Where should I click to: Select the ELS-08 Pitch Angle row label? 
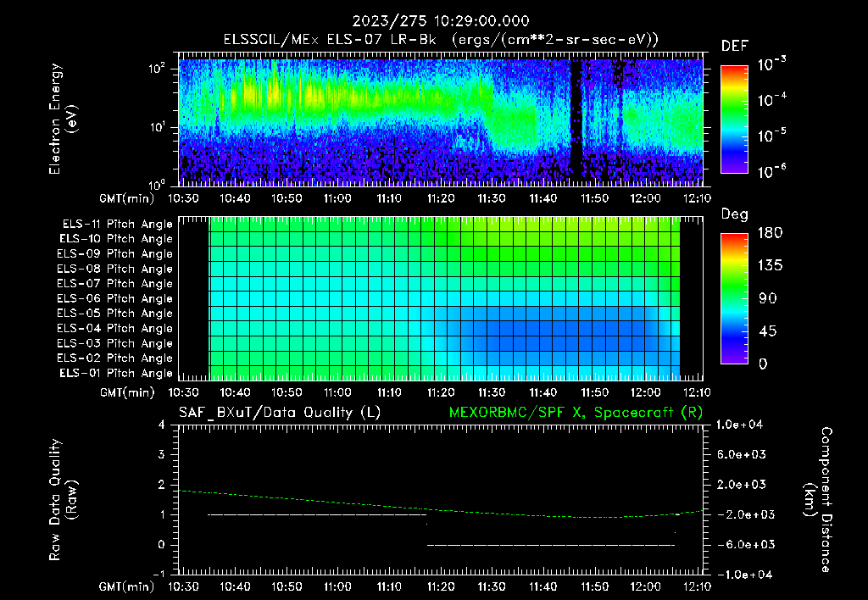[x=115, y=269]
